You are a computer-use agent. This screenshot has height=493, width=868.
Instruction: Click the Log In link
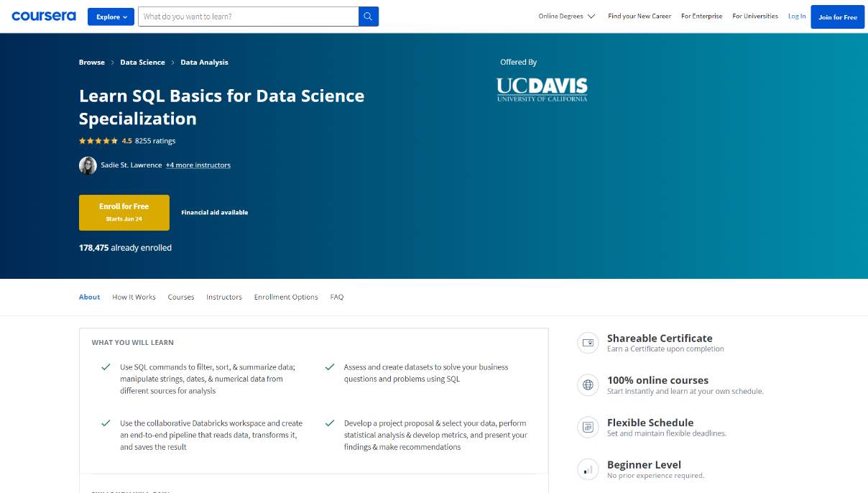[x=797, y=16]
